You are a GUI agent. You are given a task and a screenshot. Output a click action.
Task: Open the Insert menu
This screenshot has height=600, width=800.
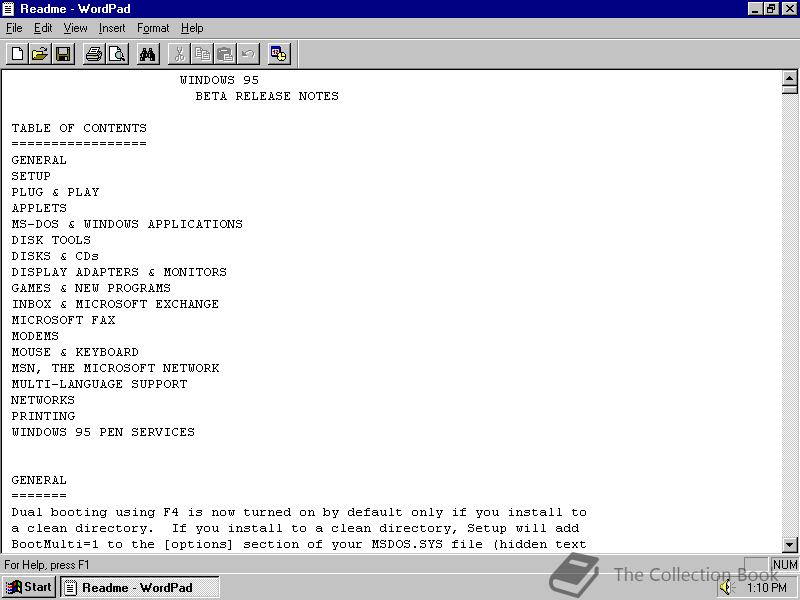coord(112,28)
